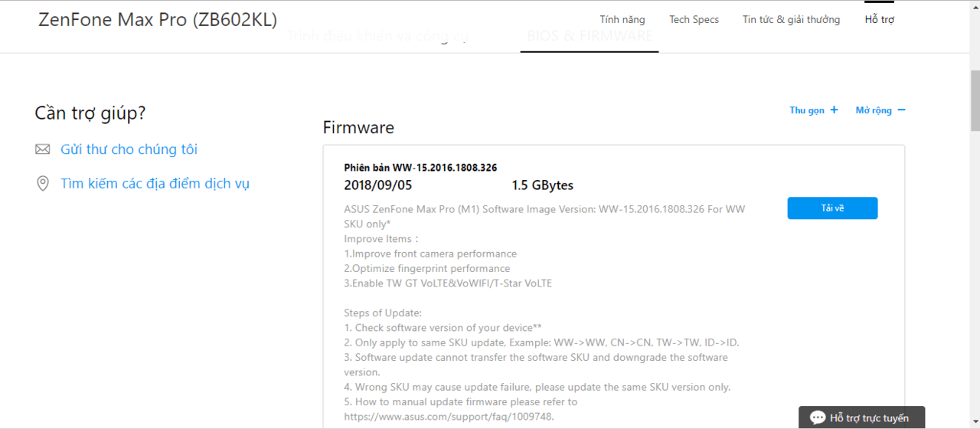Open Hỗ trợ trực tuyến chat button
The image size is (980, 429).
tap(861, 418)
